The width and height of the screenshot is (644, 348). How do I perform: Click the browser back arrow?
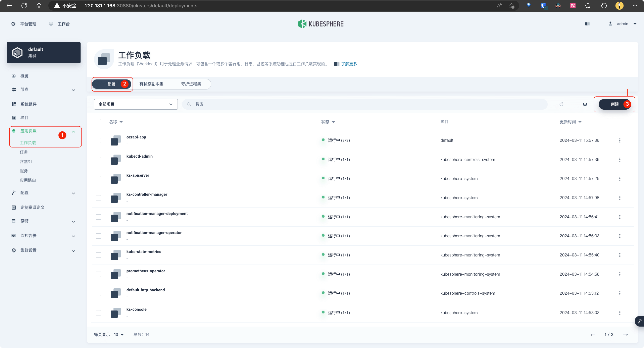tap(9, 6)
